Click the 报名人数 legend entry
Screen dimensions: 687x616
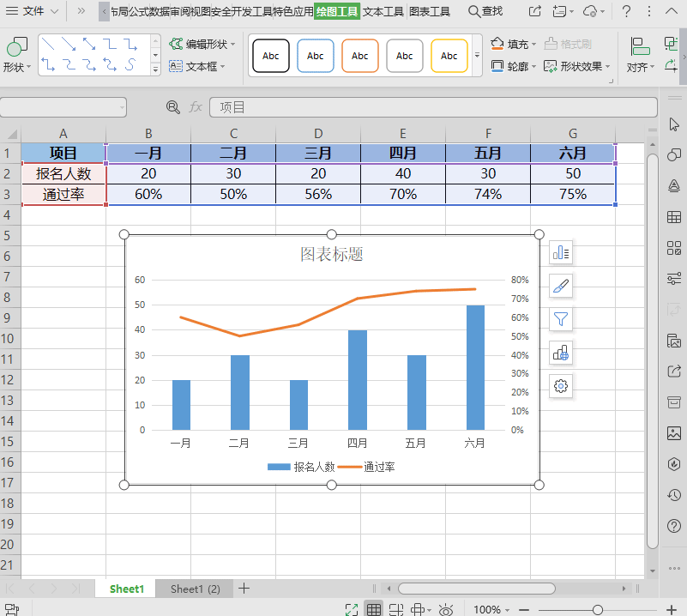pyautogui.click(x=301, y=467)
